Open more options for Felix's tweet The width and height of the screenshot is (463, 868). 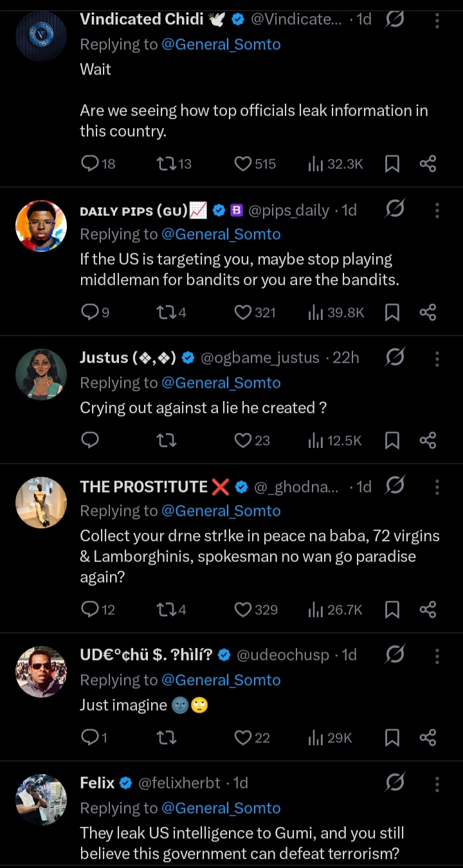(x=437, y=784)
